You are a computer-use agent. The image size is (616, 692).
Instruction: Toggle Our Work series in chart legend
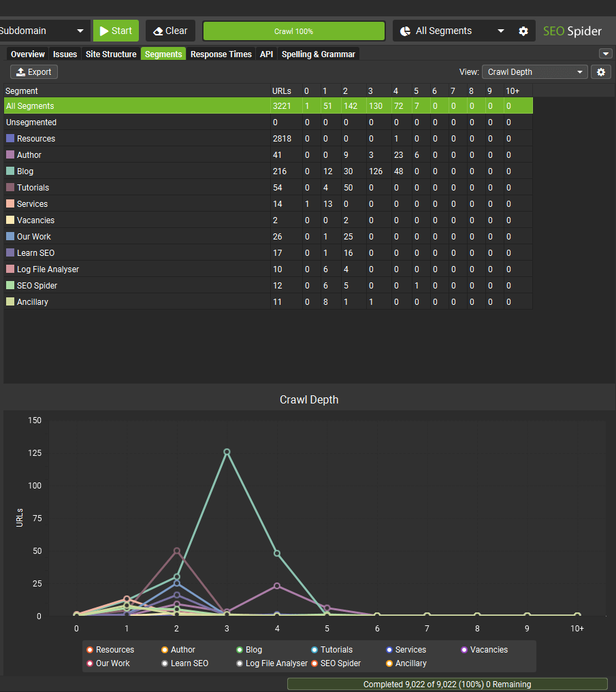click(x=108, y=663)
